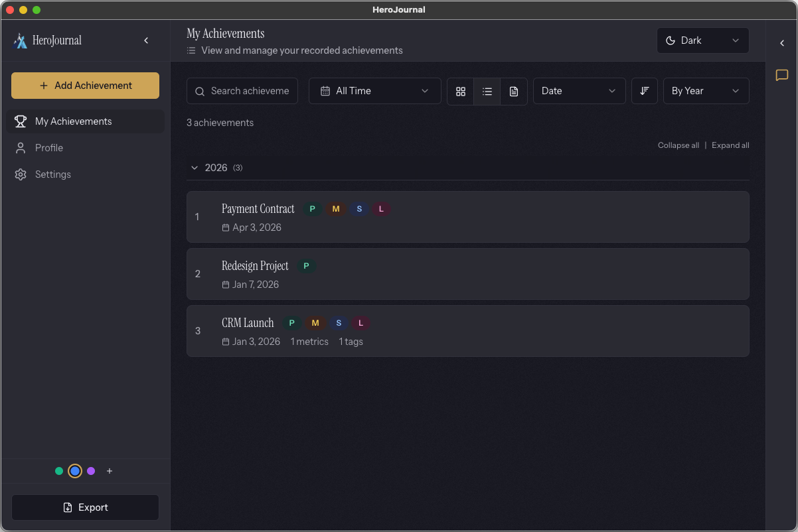Click the Expand all link
Screen dimensions: 798x532
pos(730,145)
